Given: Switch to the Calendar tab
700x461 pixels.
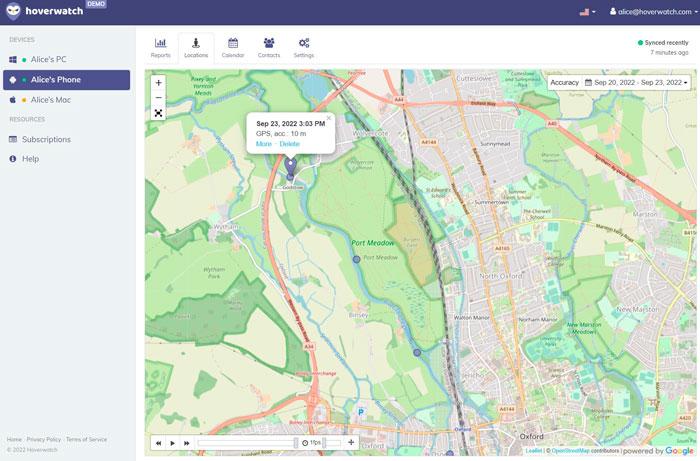Looking at the screenshot, I should 232,47.
